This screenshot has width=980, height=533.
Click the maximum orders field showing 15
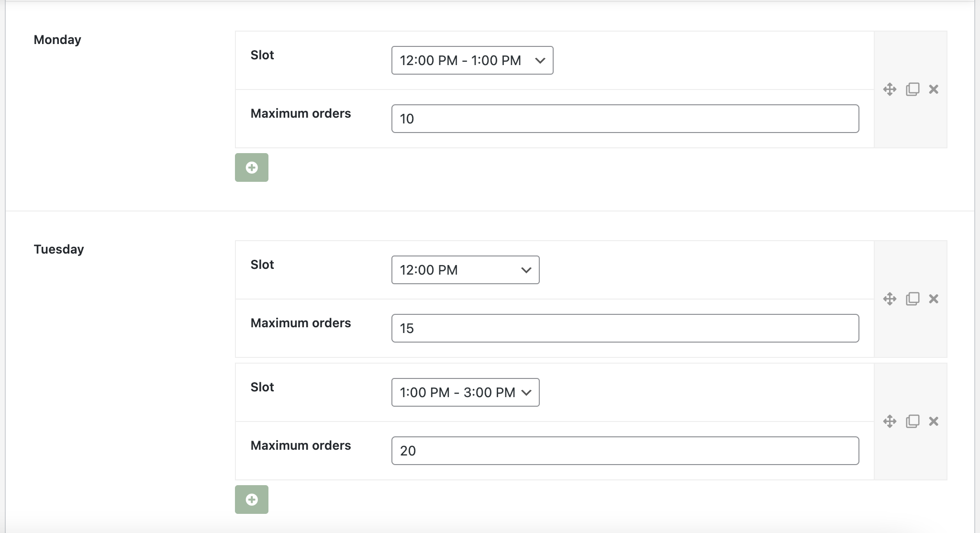pos(625,328)
